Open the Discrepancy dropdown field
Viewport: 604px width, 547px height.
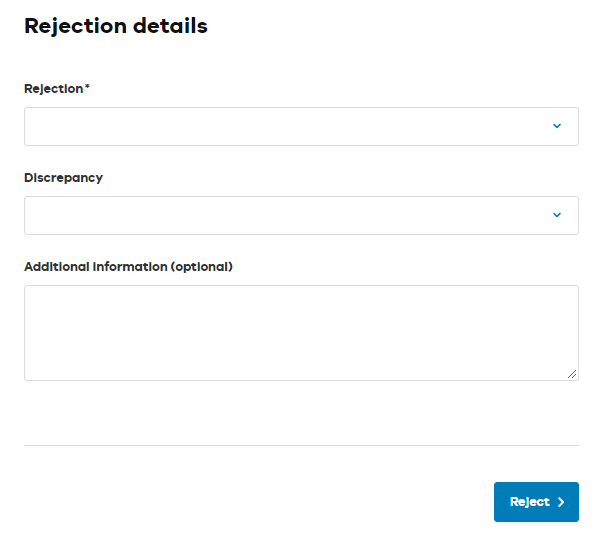pos(290,216)
